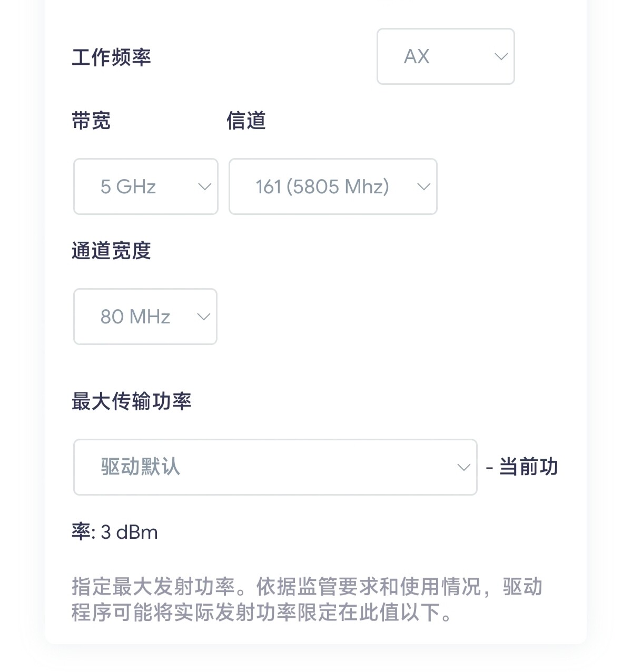Click the 带宽 label

91,121
